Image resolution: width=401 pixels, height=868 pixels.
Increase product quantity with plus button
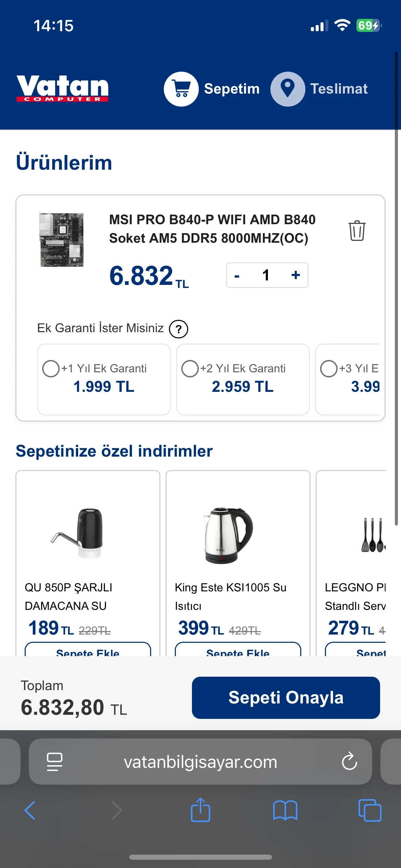coord(296,275)
